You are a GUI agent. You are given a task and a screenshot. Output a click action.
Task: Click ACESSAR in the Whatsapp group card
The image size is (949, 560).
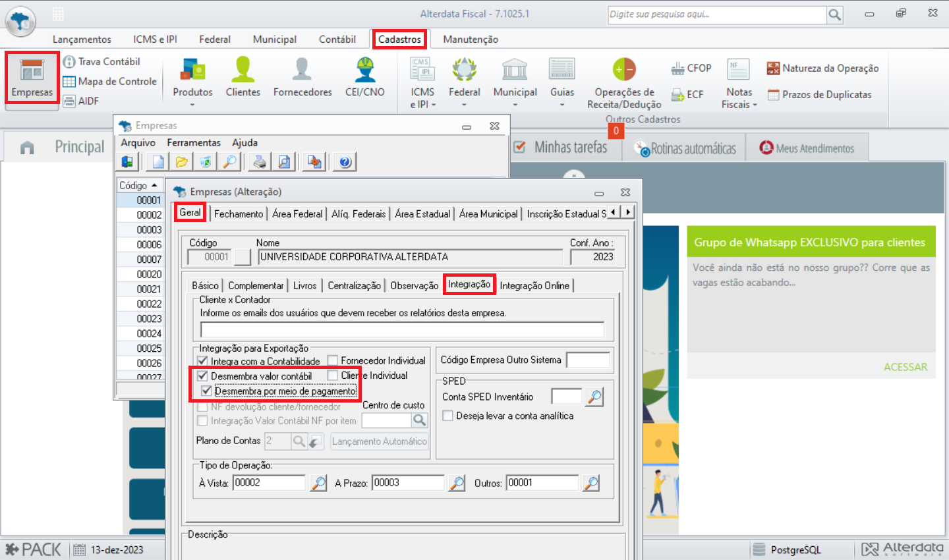point(906,367)
